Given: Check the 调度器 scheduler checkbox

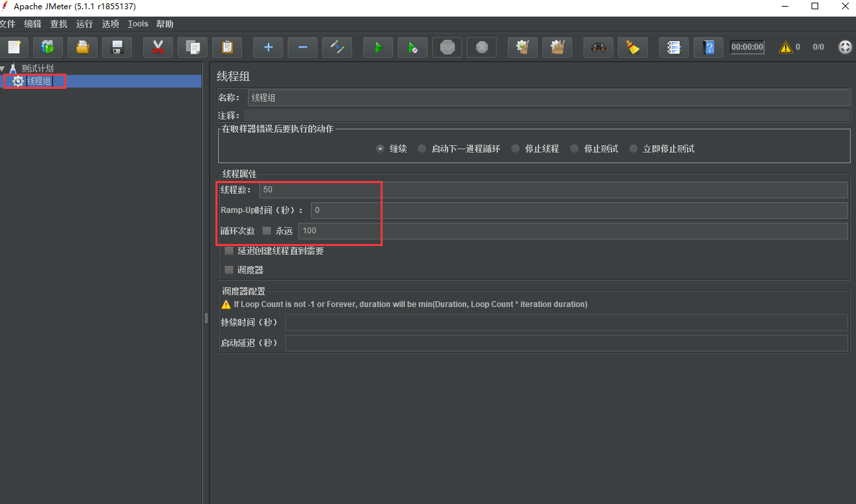Looking at the screenshot, I should coord(229,270).
